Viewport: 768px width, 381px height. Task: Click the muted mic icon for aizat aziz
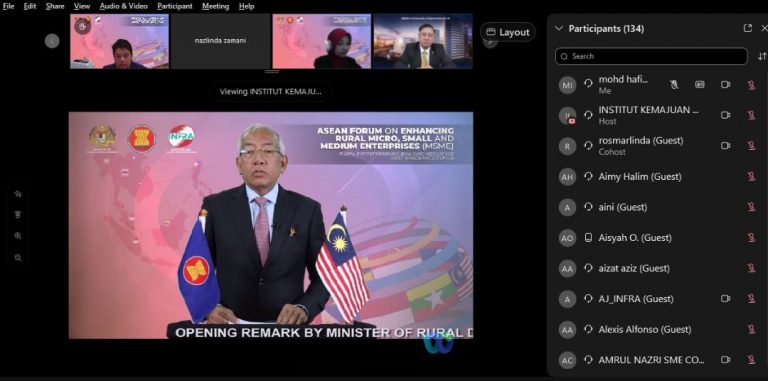[x=751, y=268]
